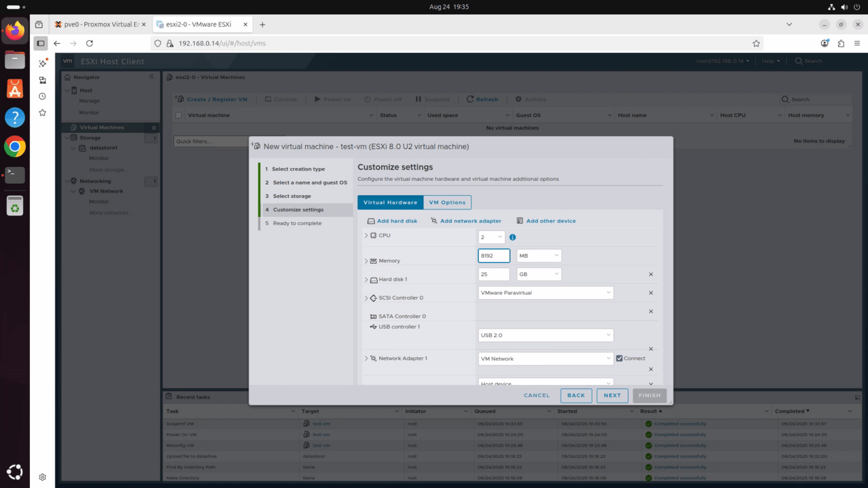The image size is (868, 488).
Task: Remove SCSI Controller 0 with its X
Action: point(651,293)
